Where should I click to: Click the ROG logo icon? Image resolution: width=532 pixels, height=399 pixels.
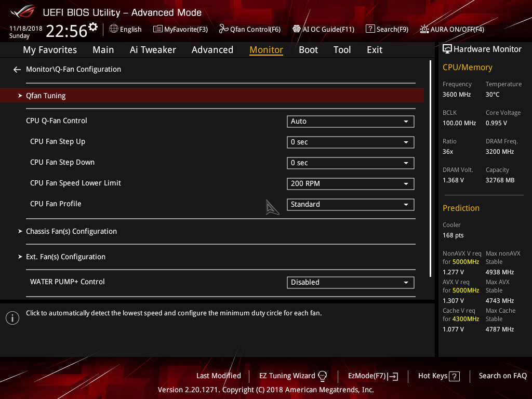[x=23, y=11]
